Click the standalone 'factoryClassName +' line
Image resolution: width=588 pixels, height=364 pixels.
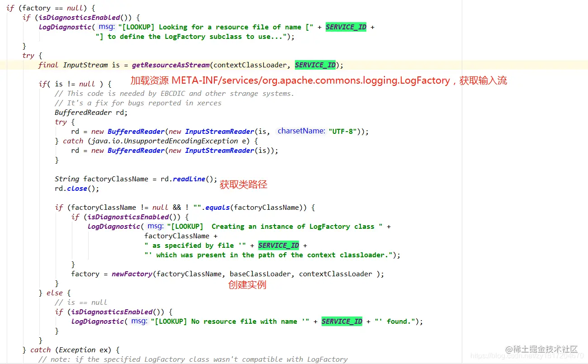click(x=181, y=236)
